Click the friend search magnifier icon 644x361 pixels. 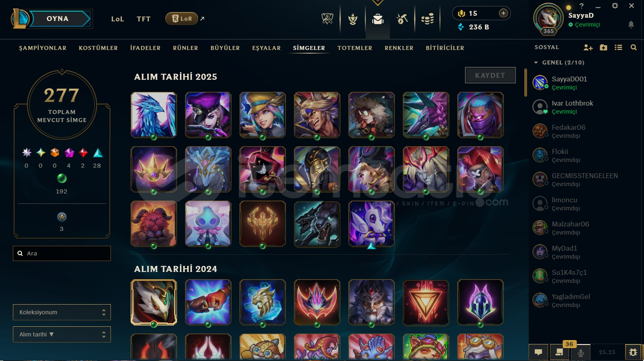point(634,48)
